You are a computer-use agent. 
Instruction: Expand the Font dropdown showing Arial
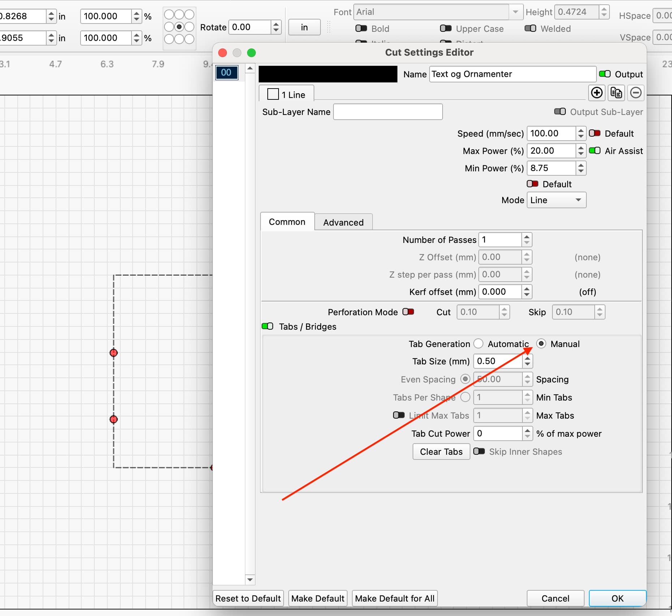click(x=516, y=12)
